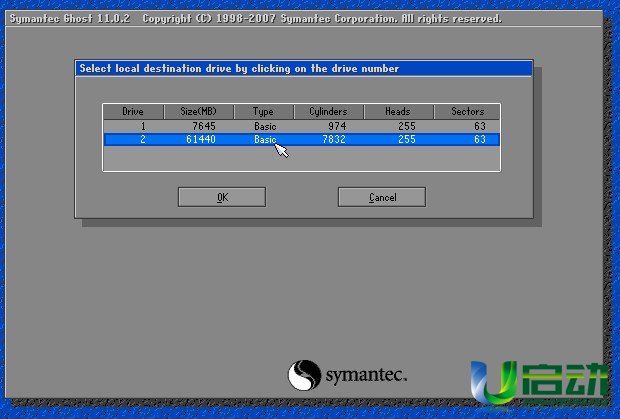Click the Symantec logo icon
Image resolution: width=620 pixels, height=419 pixels.
[304, 375]
